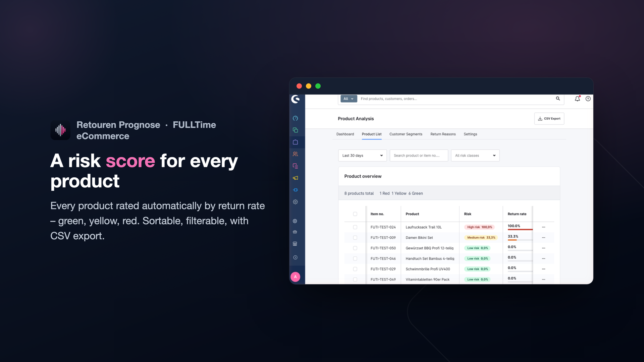Open the sidebar Settings gear icon
Screen dimensions: 644x362
point(295,202)
